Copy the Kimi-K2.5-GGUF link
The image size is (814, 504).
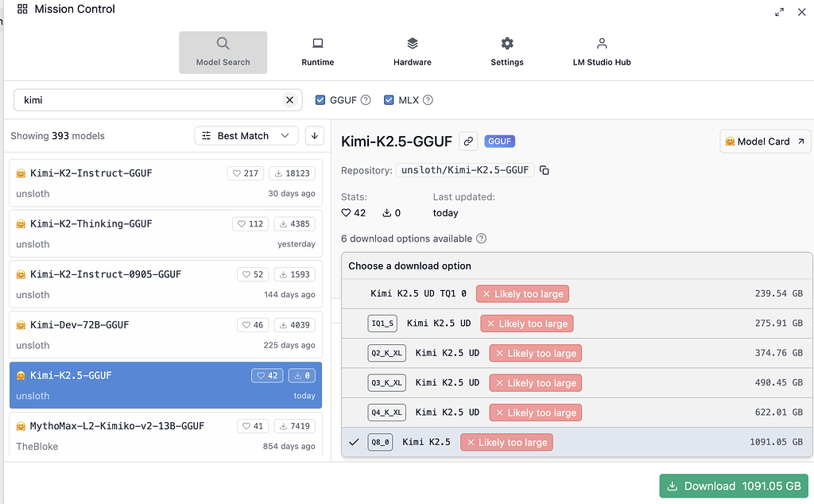(x=468, y=142)
